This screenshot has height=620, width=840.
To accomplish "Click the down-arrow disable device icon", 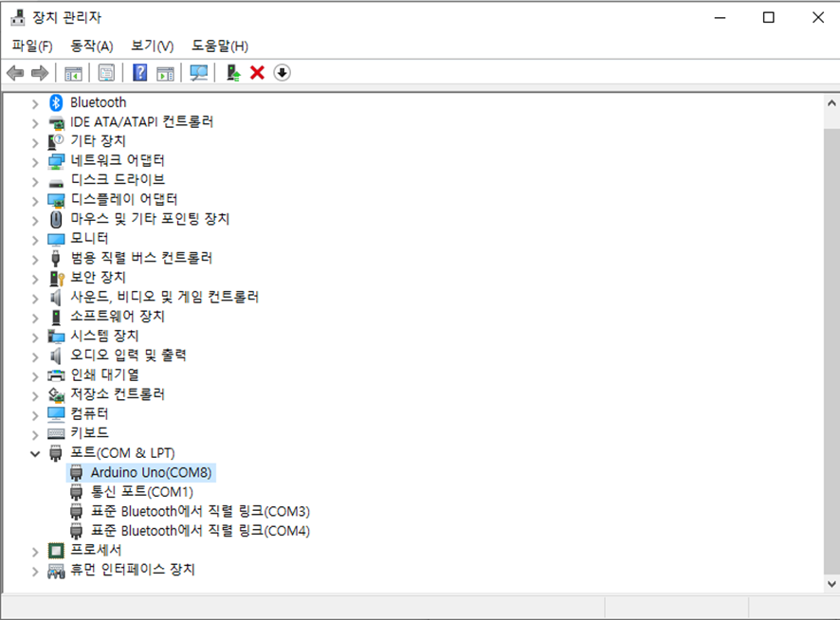I will point(282,72).
